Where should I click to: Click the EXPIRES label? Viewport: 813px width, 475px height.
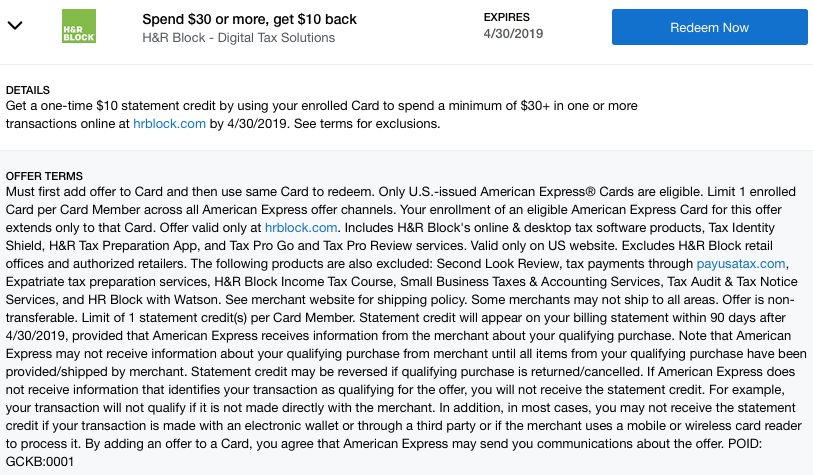[x=506, y=18]
